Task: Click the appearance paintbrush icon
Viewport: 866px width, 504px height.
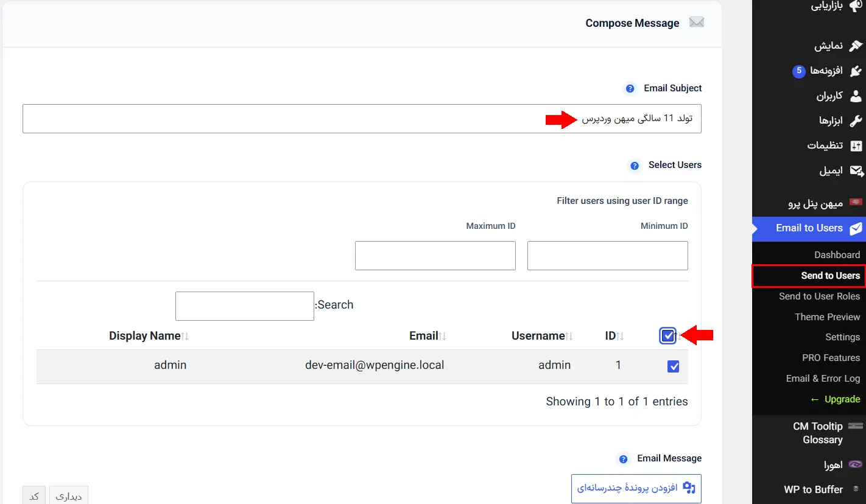Action: click(x=856, y=46)
